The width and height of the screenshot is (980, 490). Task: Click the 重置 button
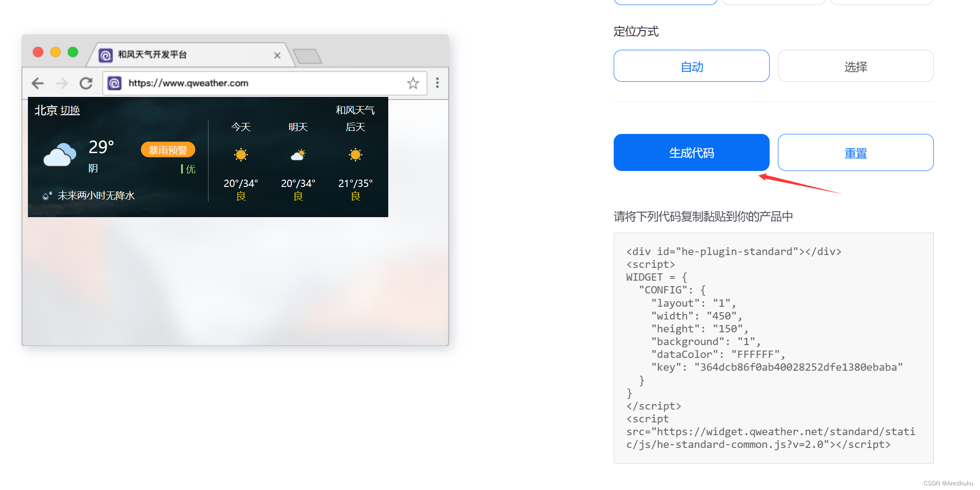tap(856, 152)
